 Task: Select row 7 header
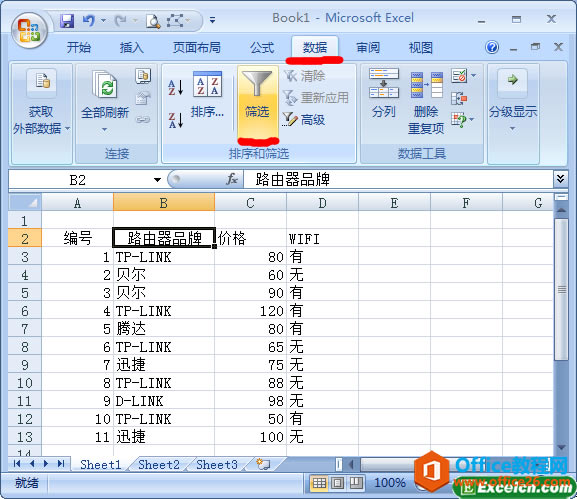[x=25, y=329]
